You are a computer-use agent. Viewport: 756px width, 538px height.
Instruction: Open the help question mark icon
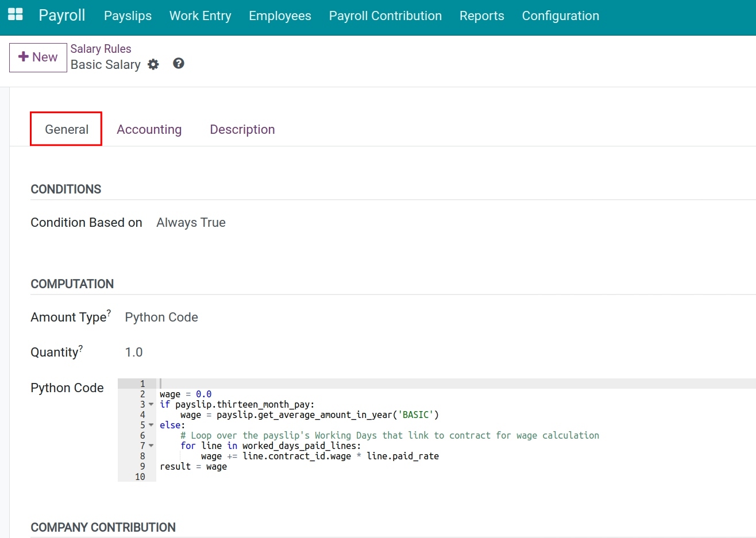[x=179, y=63]
